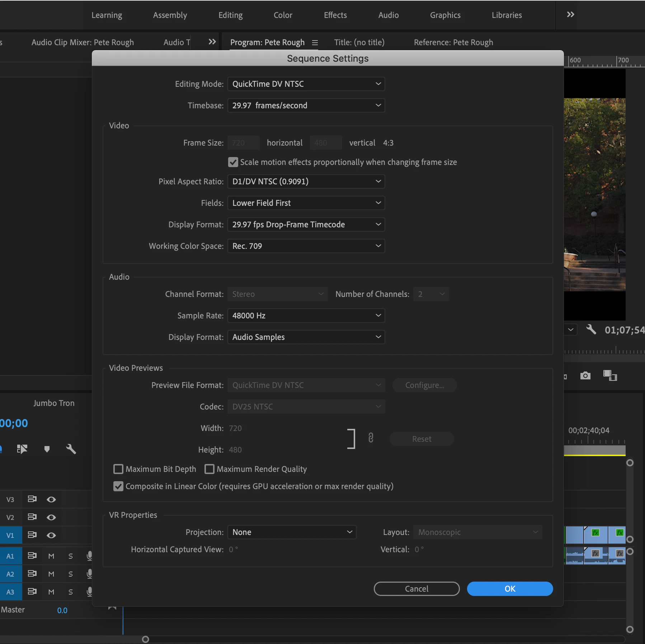Mute track A1 with M button
Screen dimensions: 645x644
coord(51,556)
